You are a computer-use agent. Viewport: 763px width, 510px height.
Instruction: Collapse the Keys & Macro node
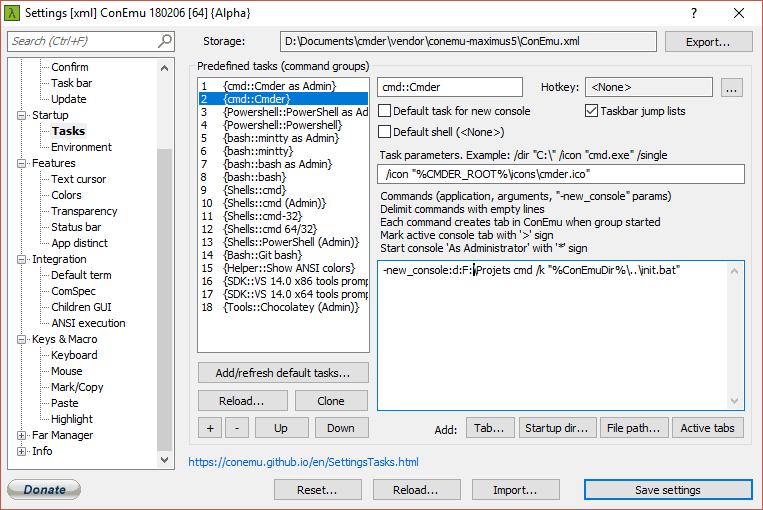(21, 339)
